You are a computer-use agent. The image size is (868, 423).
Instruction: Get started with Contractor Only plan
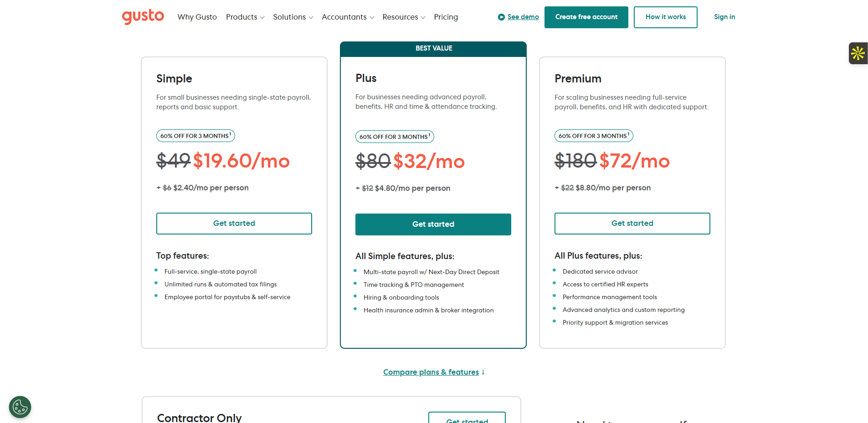point(467,419)
